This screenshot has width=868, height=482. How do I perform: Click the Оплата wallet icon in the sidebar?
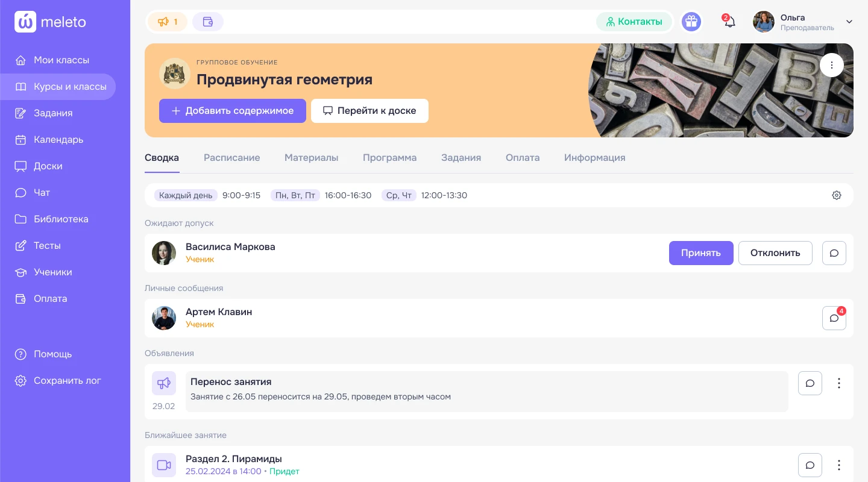pos(20,299)
